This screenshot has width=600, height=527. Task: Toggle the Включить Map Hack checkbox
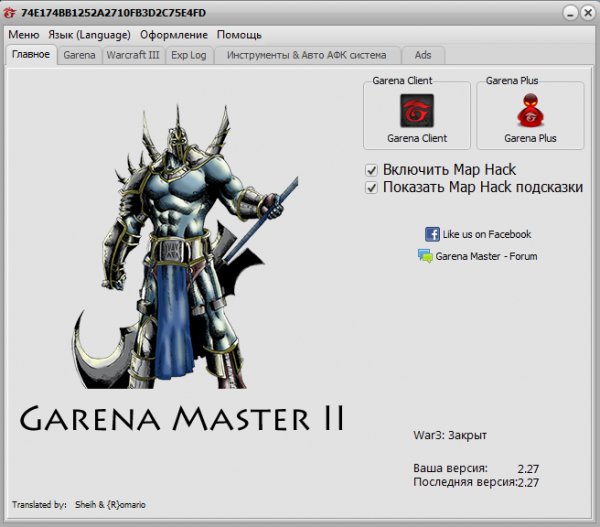click(x=371, y=170)
